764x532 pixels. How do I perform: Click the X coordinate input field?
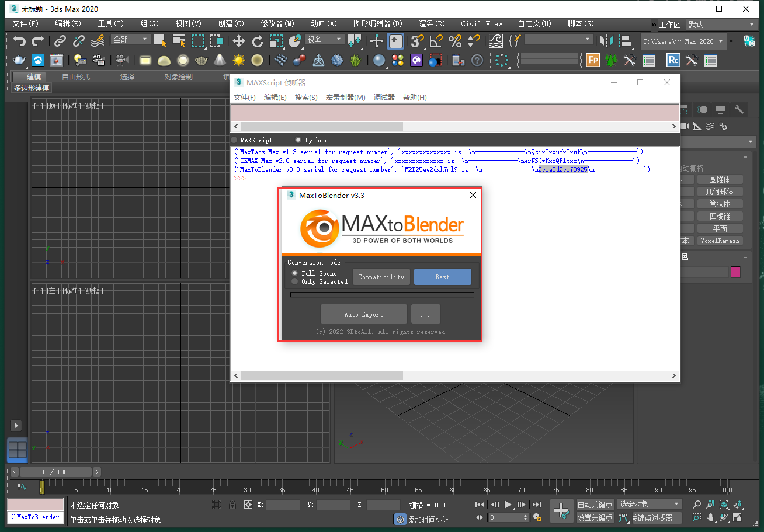click(283, 505)
